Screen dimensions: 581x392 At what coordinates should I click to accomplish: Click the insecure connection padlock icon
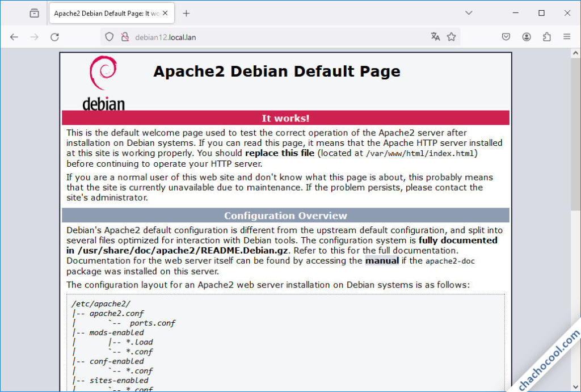click(x=125, y=36)
